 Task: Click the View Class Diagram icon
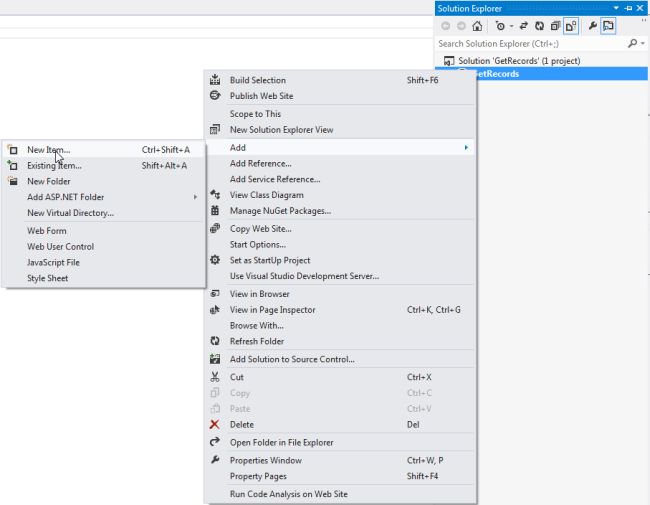pos(215,194)
